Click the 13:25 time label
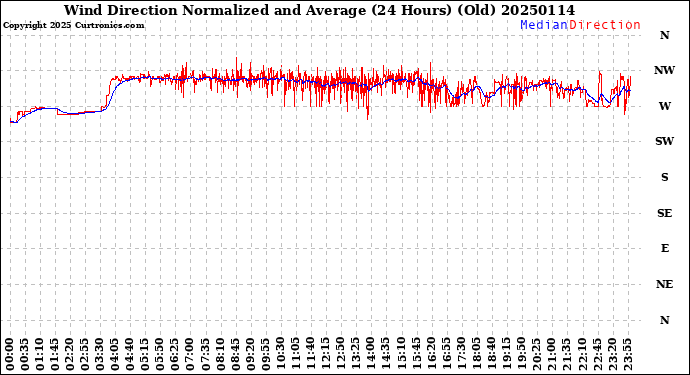 [x=355, y=354]
